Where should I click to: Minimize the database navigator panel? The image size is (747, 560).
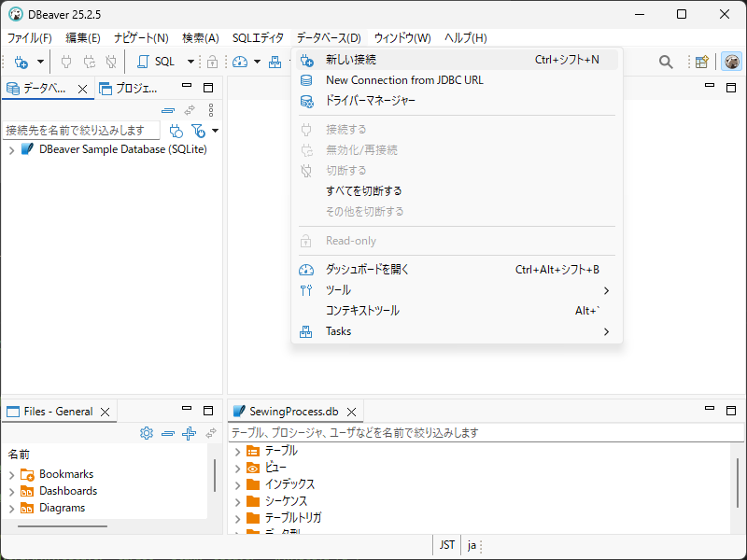(x=187, y=86)
